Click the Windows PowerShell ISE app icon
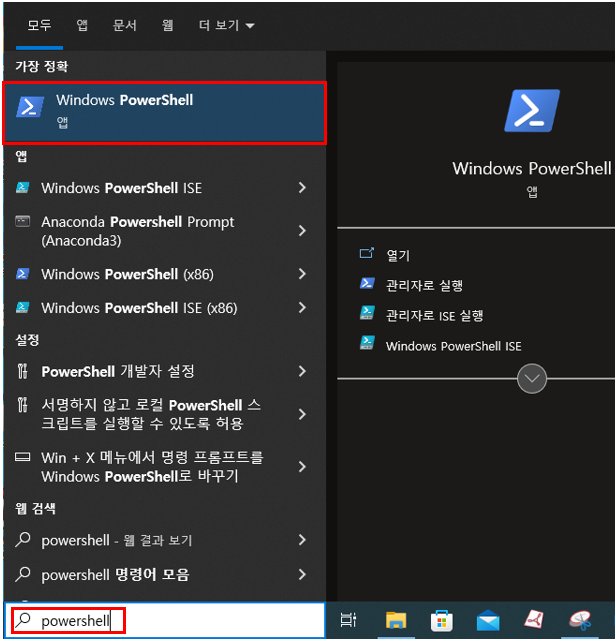This screenshot has width=615, height=641. pyautogui.click(x=22, y=188)
